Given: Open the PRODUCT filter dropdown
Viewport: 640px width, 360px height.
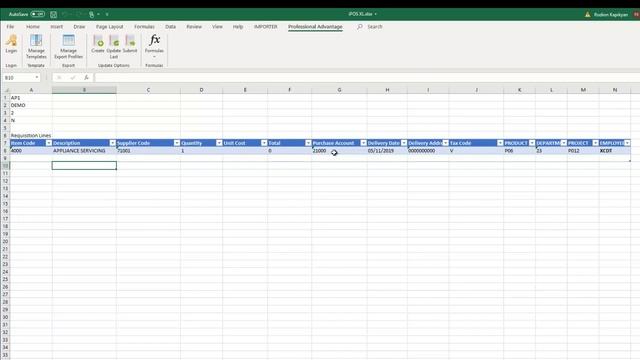Looking at the screenshot, I should 532,143.
